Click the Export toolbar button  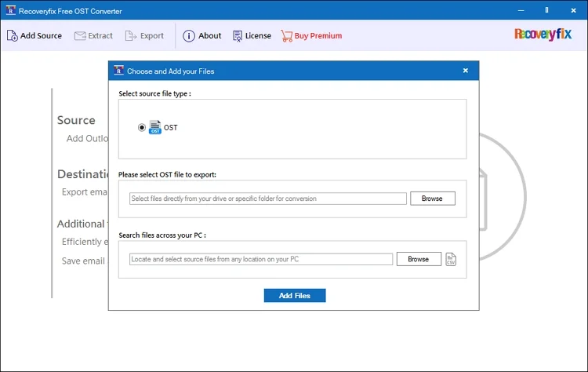(x=144, y=35)
